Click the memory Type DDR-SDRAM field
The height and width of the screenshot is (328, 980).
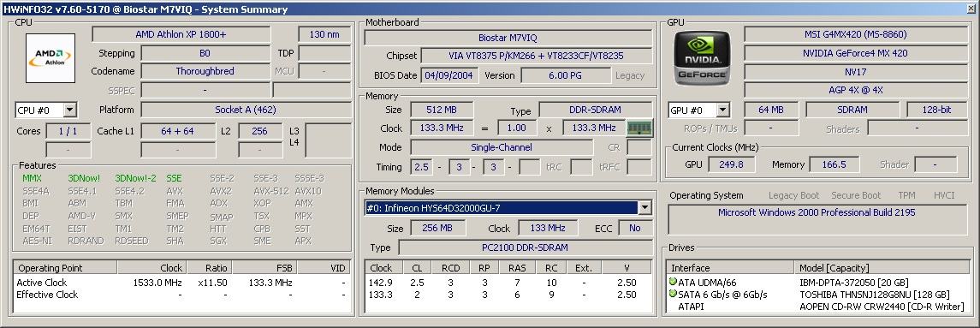595,110
